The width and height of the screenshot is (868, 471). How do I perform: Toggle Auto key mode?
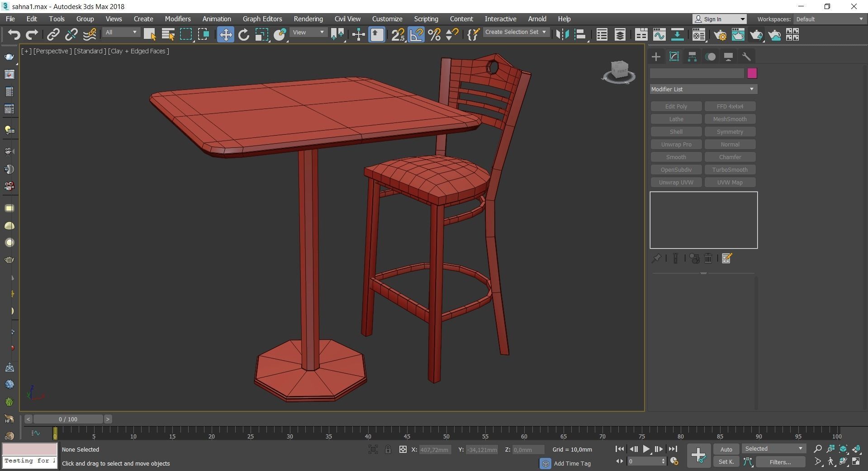pyautogui.click(x=726, y=449)
